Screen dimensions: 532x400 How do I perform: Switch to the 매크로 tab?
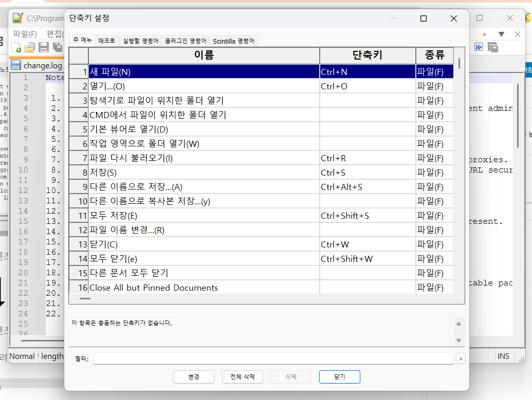click(x=106, y=41)
